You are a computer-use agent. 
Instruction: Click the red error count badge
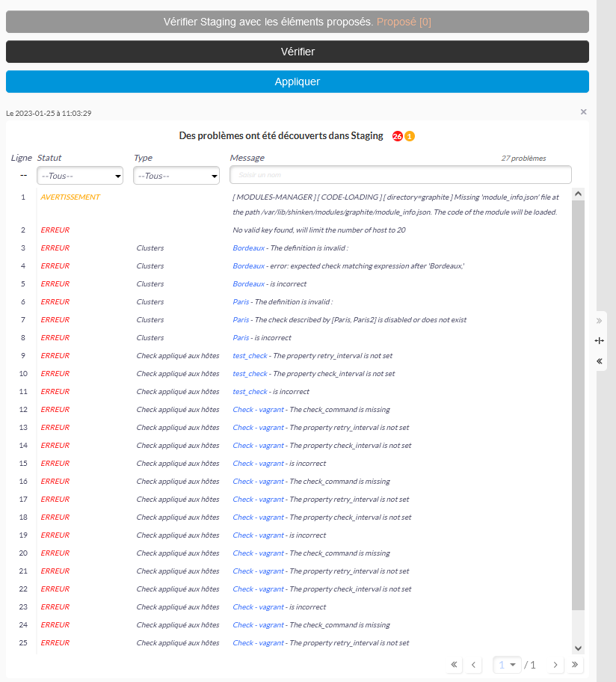pyautogui.click(x=398, y=136)
